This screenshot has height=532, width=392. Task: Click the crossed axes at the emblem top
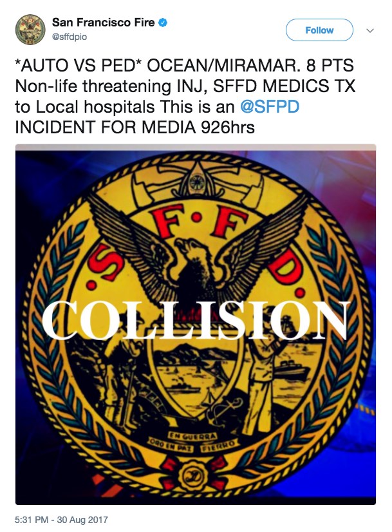196,185
